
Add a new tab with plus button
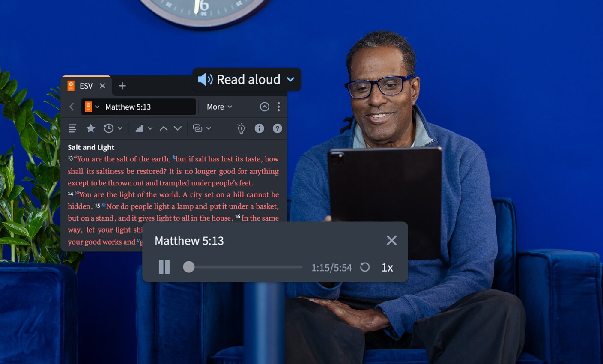122,86
